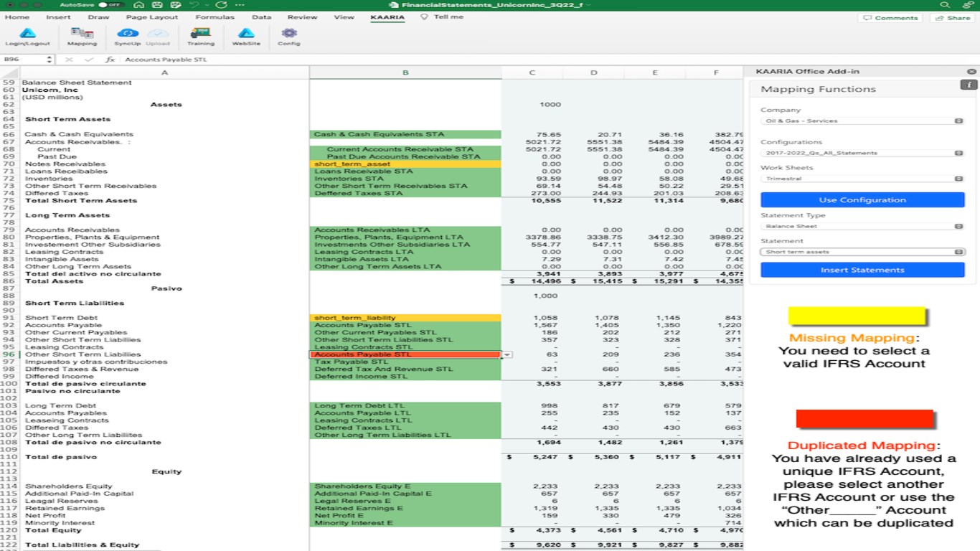Select the red duplicated Accounts Payable STL cell

point(405,354)
